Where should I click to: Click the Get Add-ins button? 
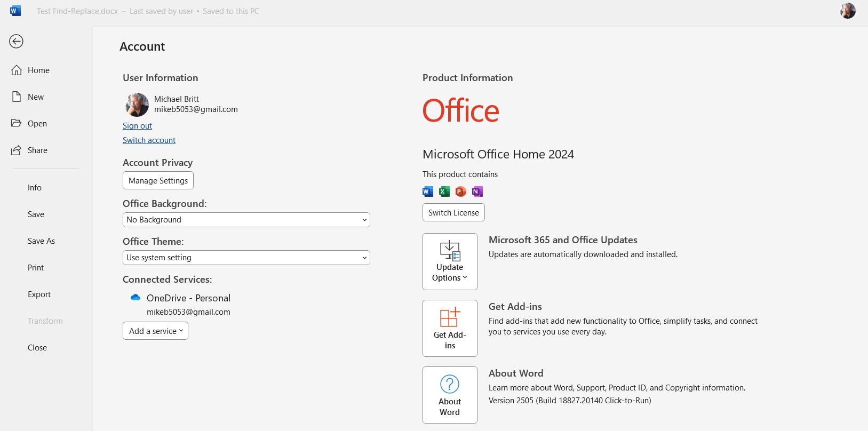tap(450, 328)
